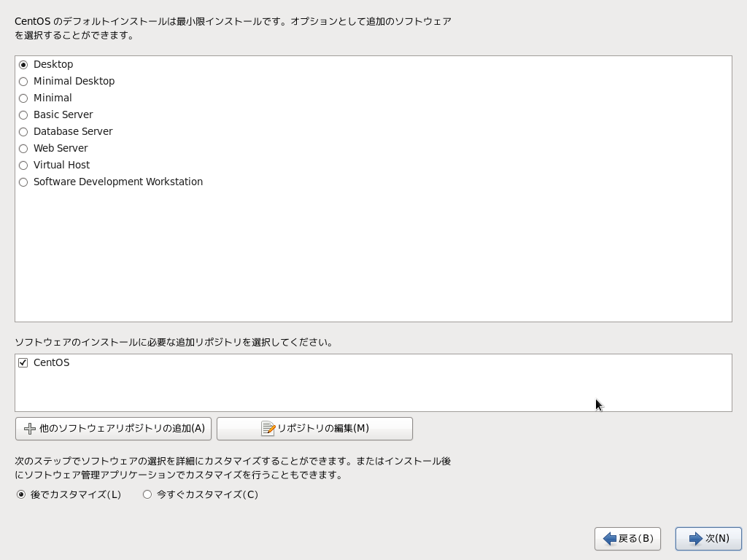This screenshot has width=747, height=560.
Task: Select 今すぐカスタマイズ(C) radio button
Action: point(147,494)
